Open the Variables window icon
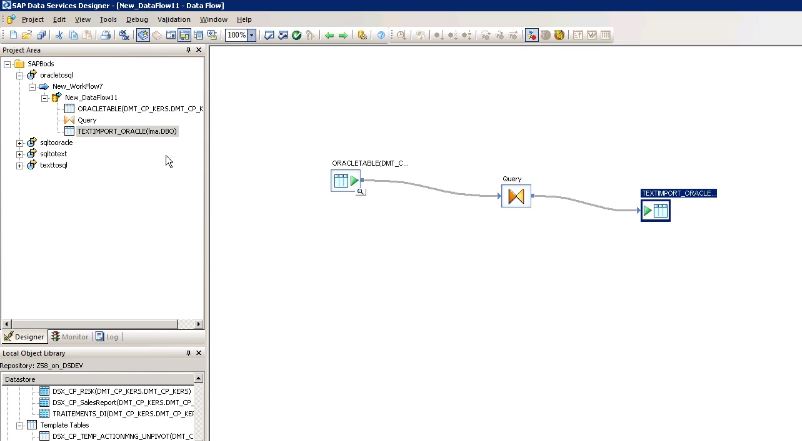 (x=171, y=35)
